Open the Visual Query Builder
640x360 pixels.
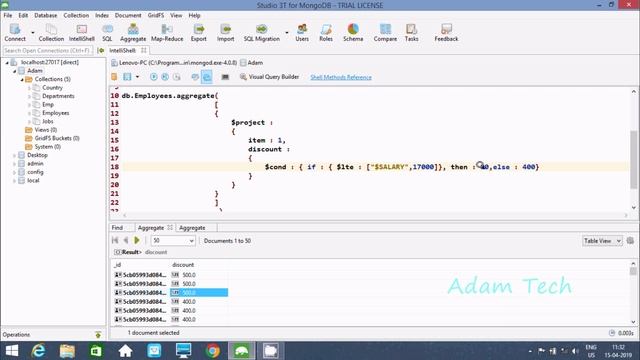pos(269,77)
